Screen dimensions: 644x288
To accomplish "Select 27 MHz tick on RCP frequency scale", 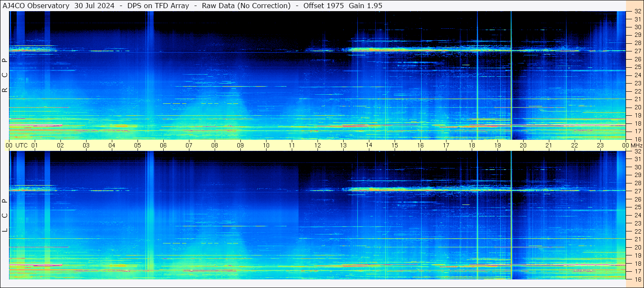I will coord(638,51).
